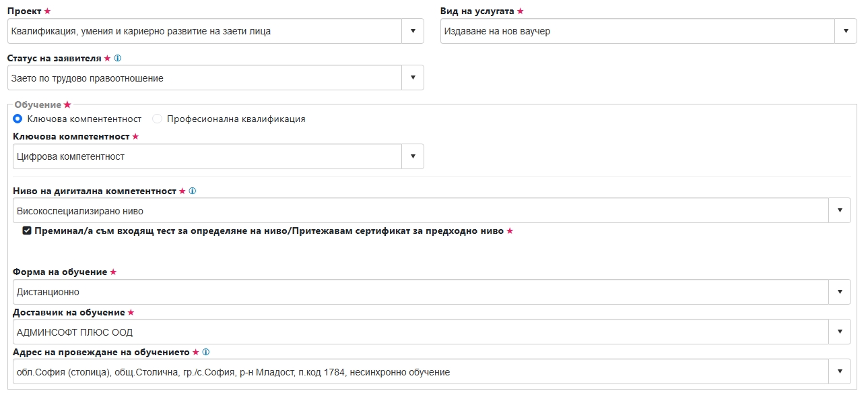Image resolution: width=868 pixels, height=397 pixels.
Task: Uncheck the входящ тест certificate checkbox
Action: 27,231
